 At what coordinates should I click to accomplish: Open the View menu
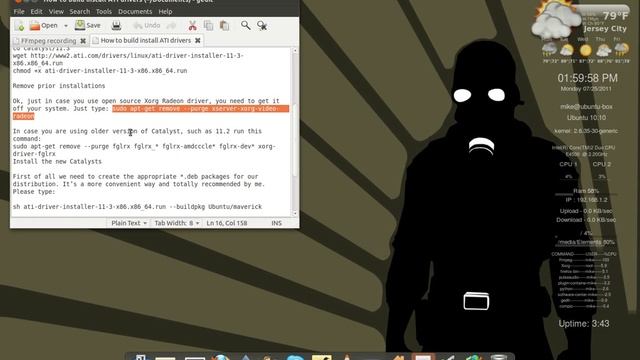pos(56,11)
